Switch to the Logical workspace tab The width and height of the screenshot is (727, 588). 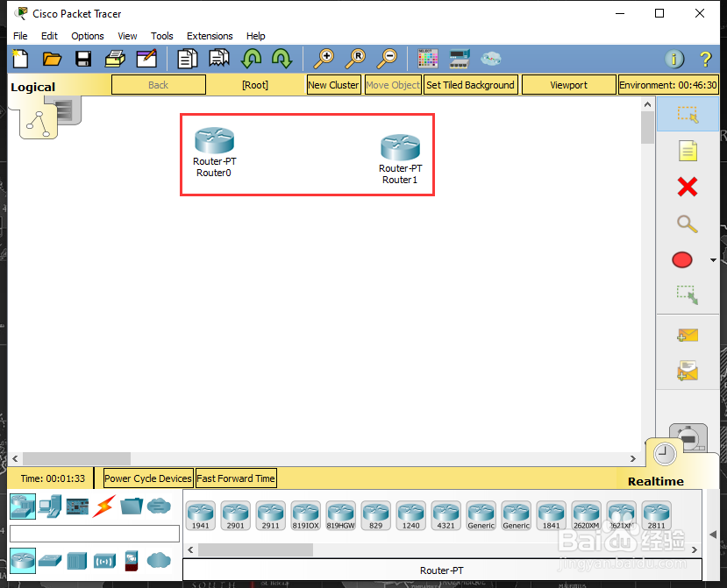(x=33, y=87)
